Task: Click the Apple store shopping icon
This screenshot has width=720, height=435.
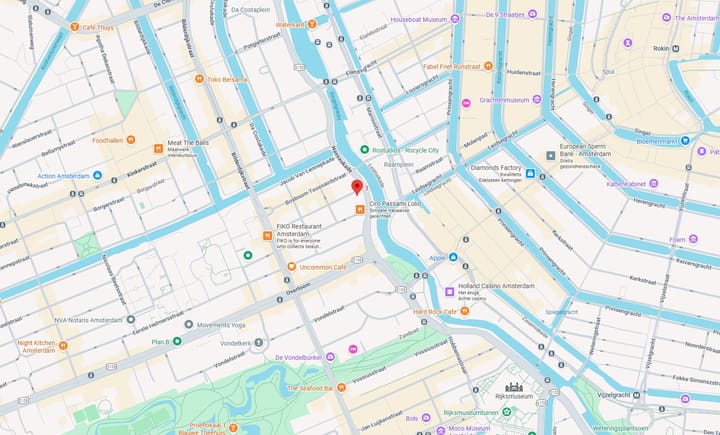Action: click(x=453, y=257)
